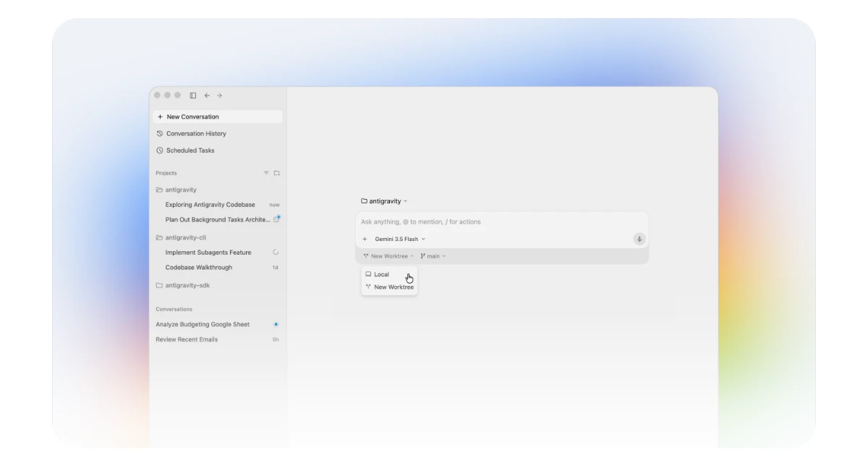The height and width of the screenshot is (456, 868).
Task: Toggle the sidebar panel icon
Action: [193, 96]
